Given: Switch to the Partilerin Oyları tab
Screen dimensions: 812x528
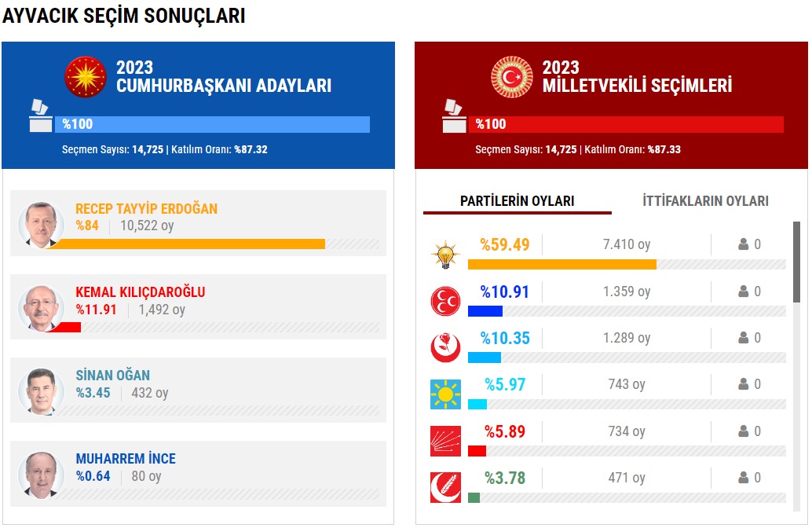Looking at the screenshot, I should pyautogui.click(x=517, y=201).
